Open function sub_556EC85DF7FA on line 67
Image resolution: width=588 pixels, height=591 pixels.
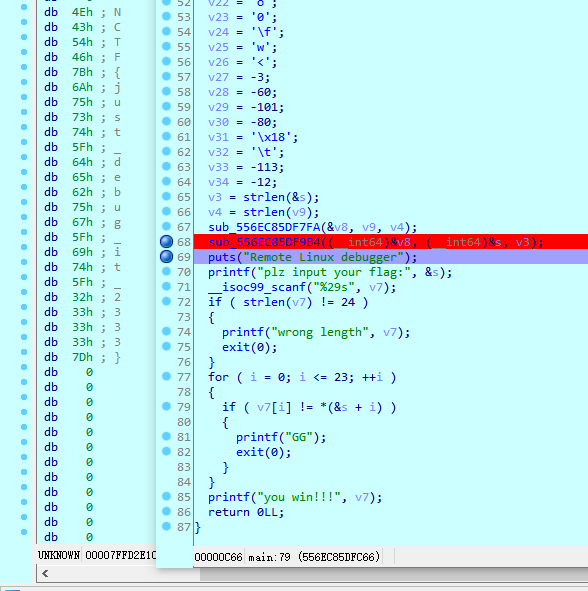(264, 227)
